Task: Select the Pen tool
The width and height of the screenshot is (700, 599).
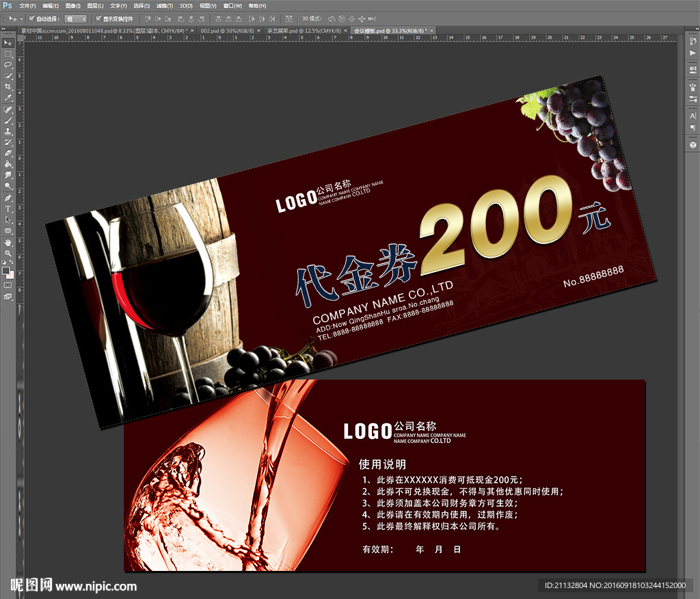Action: coord(8,198)
